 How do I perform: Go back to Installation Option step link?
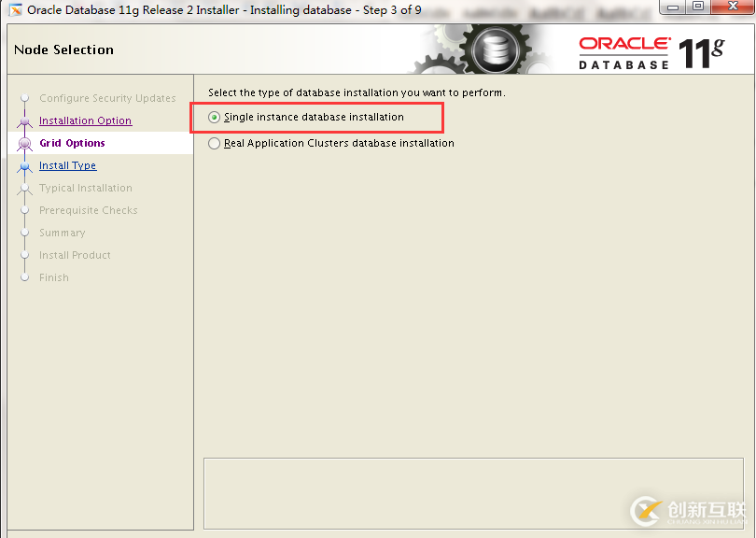[x=85, y=120]
